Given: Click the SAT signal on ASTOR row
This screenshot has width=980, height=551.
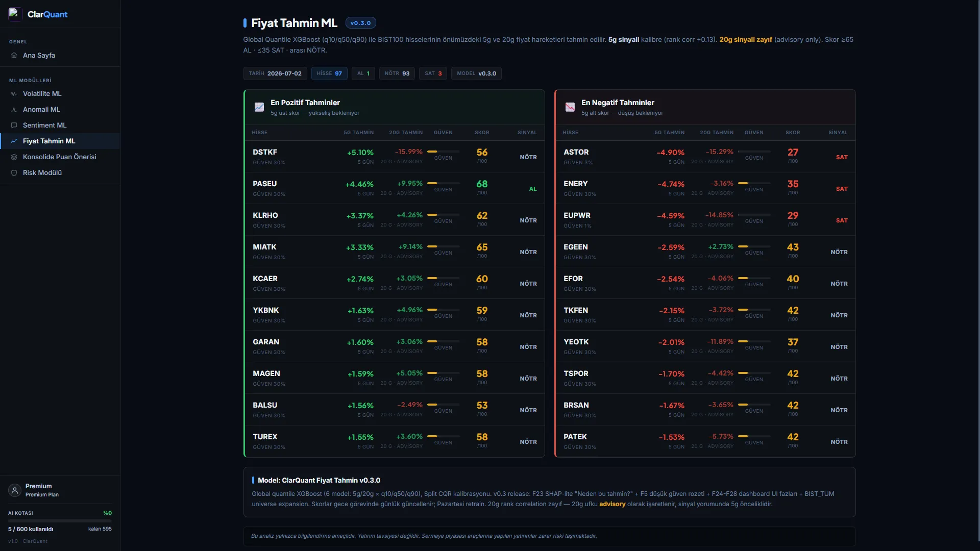Looking at the screenshot, I should click(842, 157).
